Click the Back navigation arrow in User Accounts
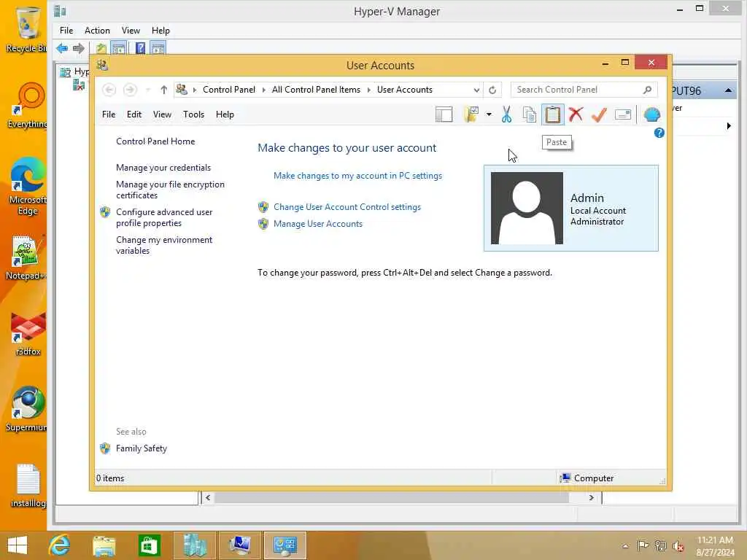The height and width of the screenshot is (560, 747). [x=109, y=90]
